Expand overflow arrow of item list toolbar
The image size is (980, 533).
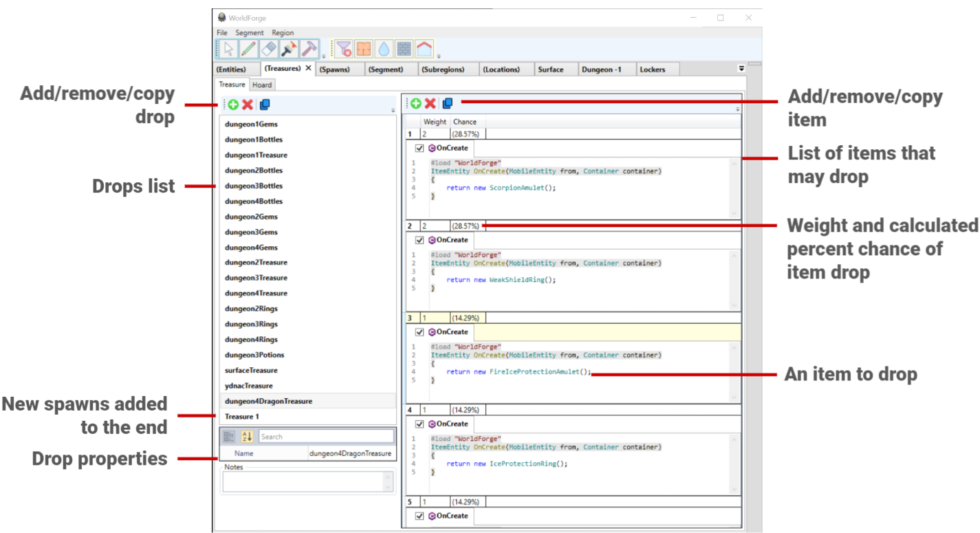click(737, 109)
